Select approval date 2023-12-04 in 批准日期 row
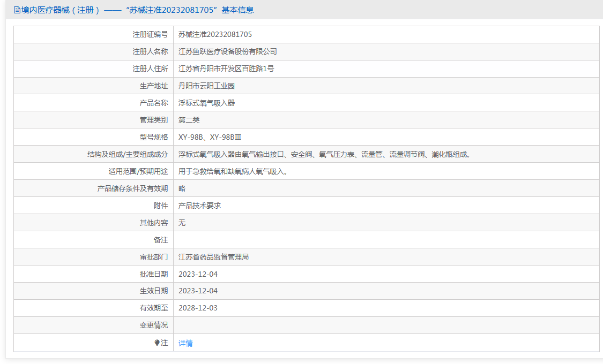603x364 pixels. click(198, 274)
